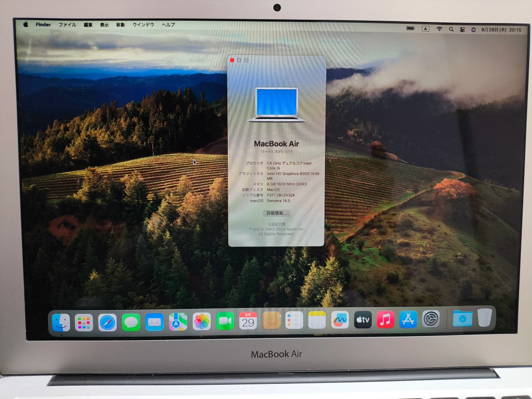This screenshot has width=532, height=399.
Task: Open the Contacts app in the Dock
Action: [x=272, y=320]
